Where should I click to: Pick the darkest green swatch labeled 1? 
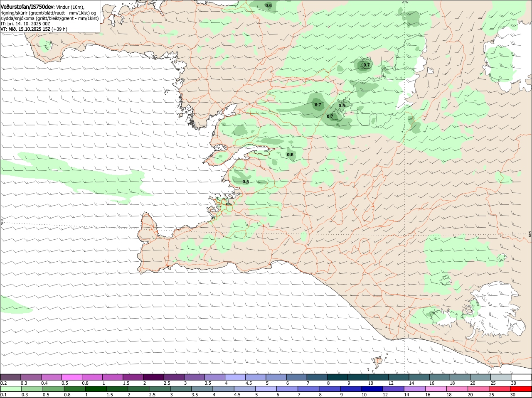96,388
